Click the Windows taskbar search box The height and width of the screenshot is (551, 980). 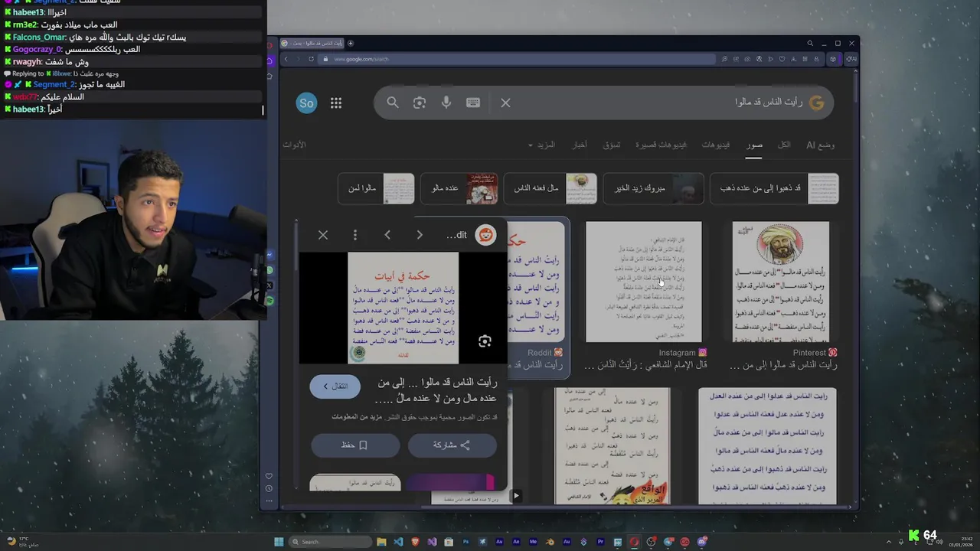[330, 542]
